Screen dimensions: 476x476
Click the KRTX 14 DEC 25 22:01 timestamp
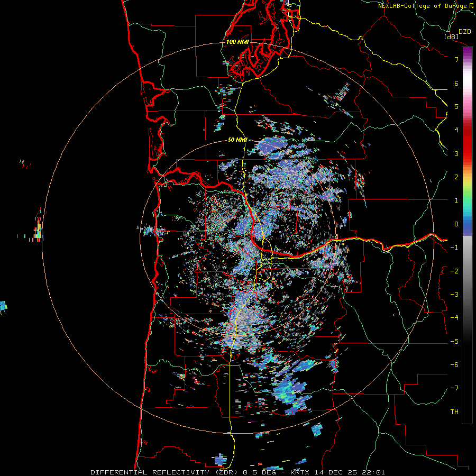point(337,472)
